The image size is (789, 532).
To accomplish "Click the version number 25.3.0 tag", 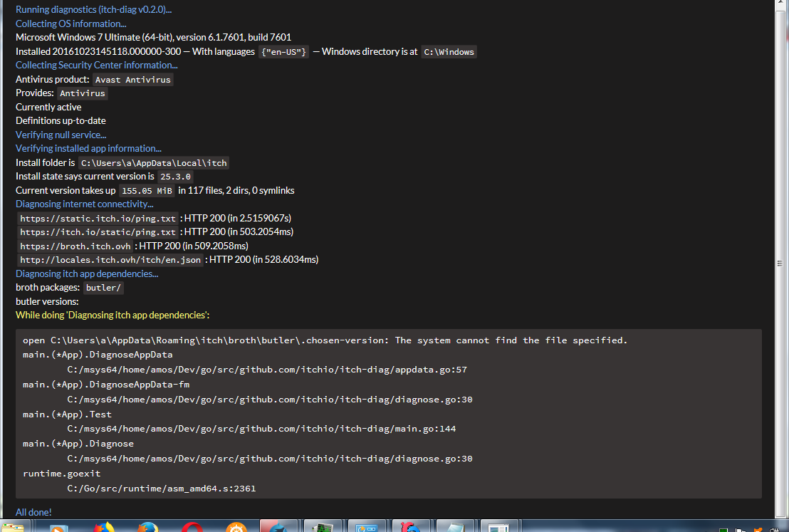I will (x=175, y=177).
